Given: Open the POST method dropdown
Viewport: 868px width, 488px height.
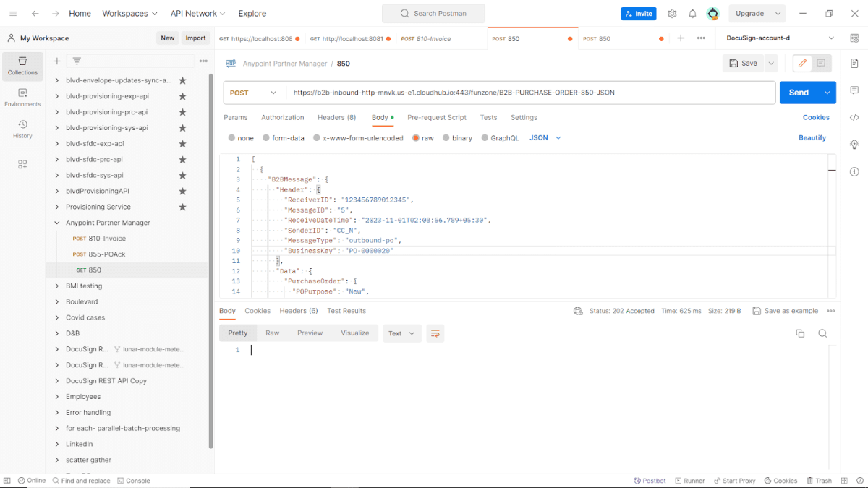Looking at the screenshot, I should pyautogui.click(x=254, y=93).
